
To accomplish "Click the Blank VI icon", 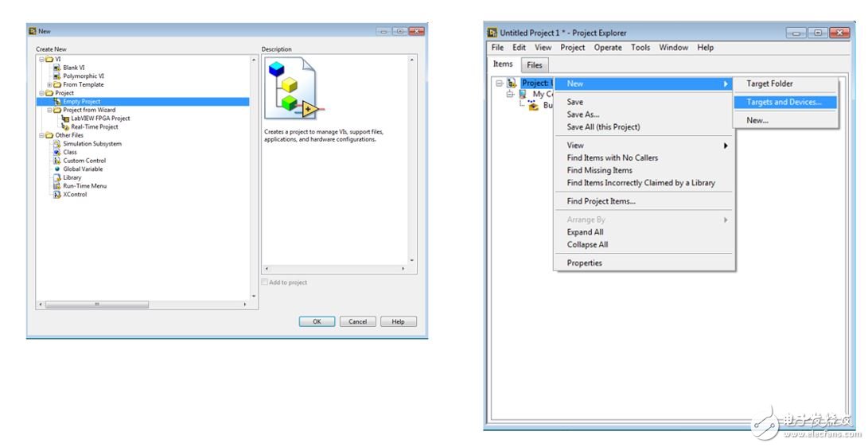I will 57,68.
